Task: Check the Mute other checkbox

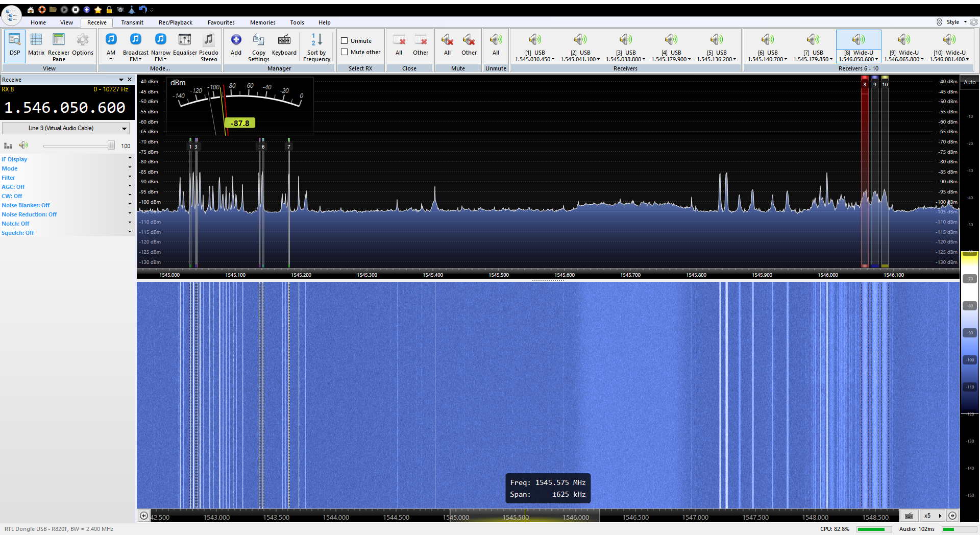Action: 345,52
